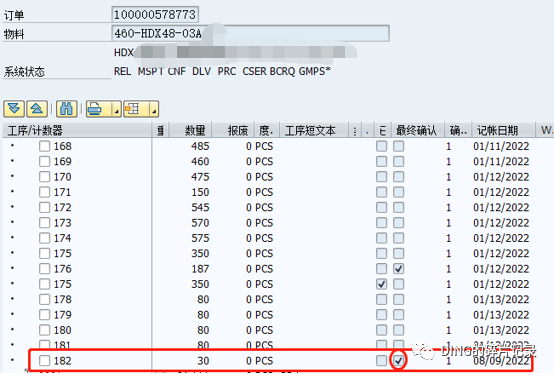Image resolution: width=554 pixels, height=376 pixels.
Task: Toggle the 最终确认 checkbox in row 169
Action: pos(399,161)
